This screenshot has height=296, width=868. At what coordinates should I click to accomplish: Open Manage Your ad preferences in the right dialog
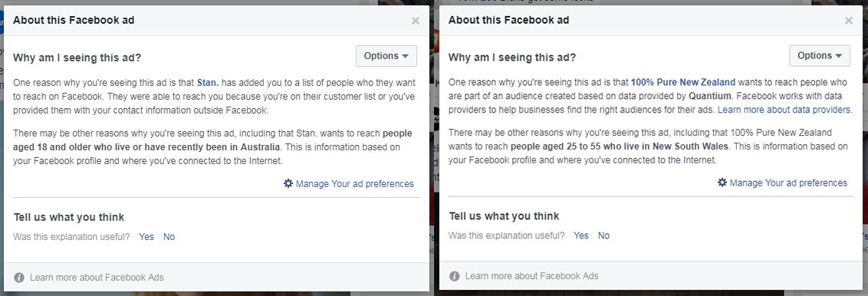click(x=788, y=183)
